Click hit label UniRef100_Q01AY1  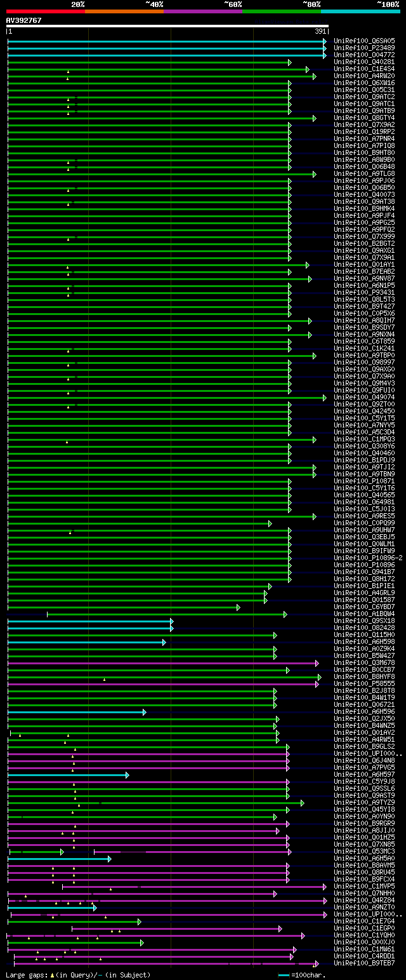point(364,264)
